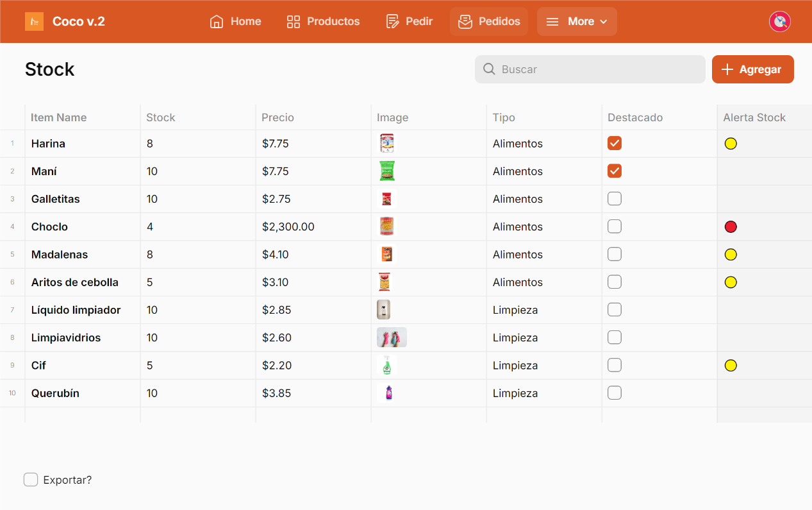This screenshot has width=812, height=510.
Task: Click the Pedir notepad icon
Action: point(392,22)
